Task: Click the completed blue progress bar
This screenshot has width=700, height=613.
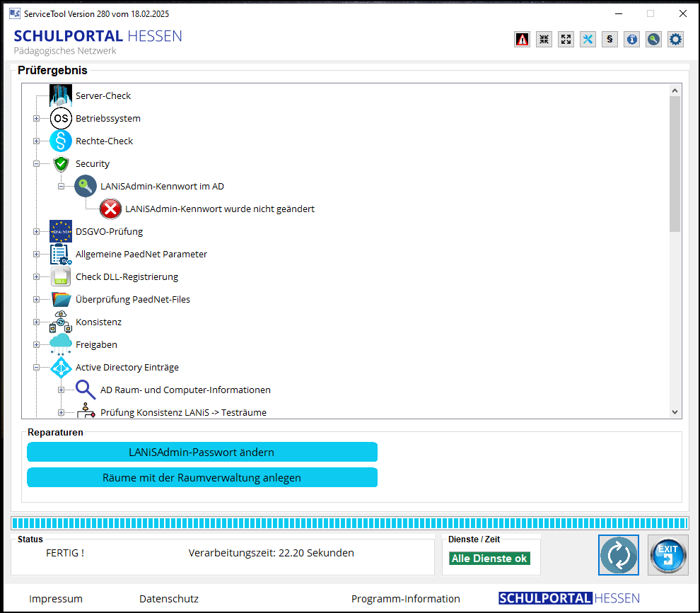Action: click(349, 523)
